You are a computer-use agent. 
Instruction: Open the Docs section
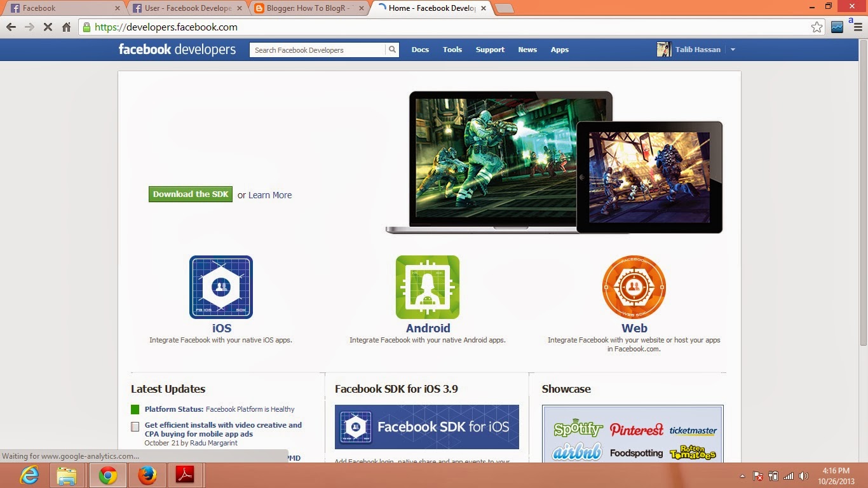(420, 49)
